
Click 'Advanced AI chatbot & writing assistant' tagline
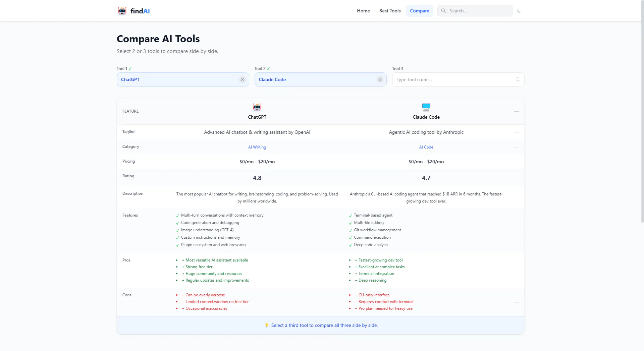coord(257,132)
